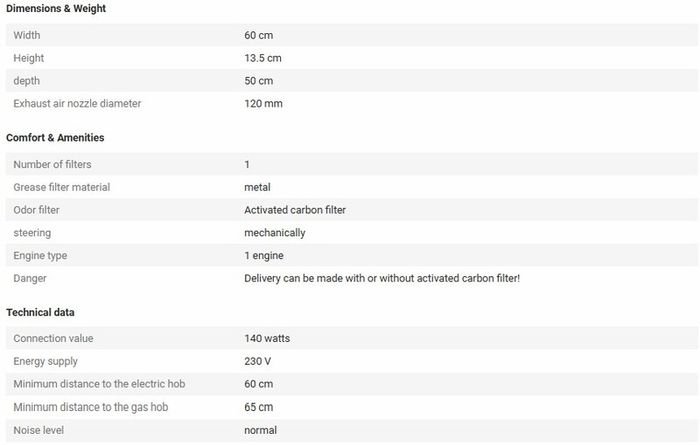The width and height of the screenshot is (700, 445).
Task: Click the Dimensions & Weight heading
Action: click(x=56, y=8)
